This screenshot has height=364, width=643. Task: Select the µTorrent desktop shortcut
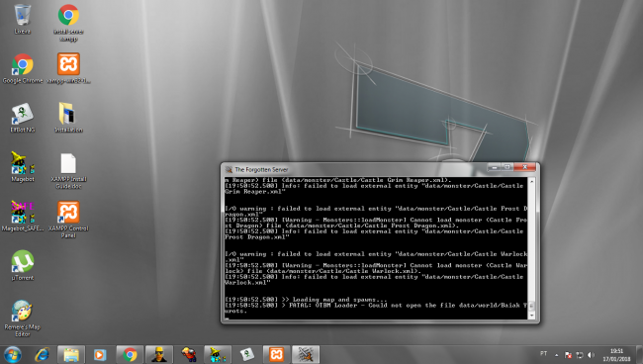23,266
